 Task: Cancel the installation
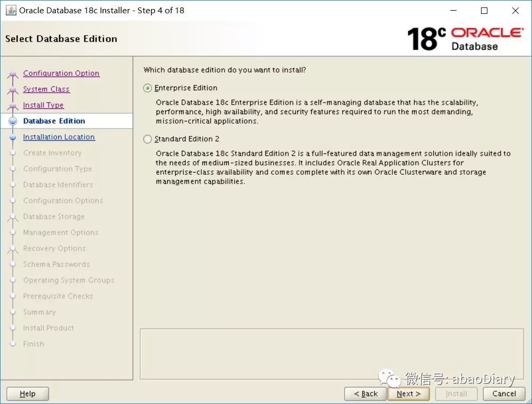click(504, 394)
